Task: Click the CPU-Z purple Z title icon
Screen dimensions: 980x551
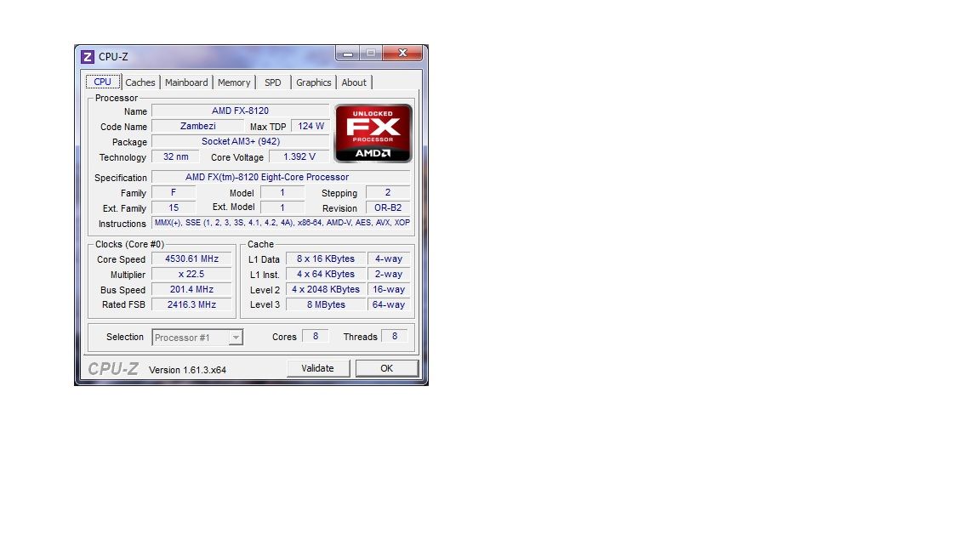Action: [x=88, y=57]
